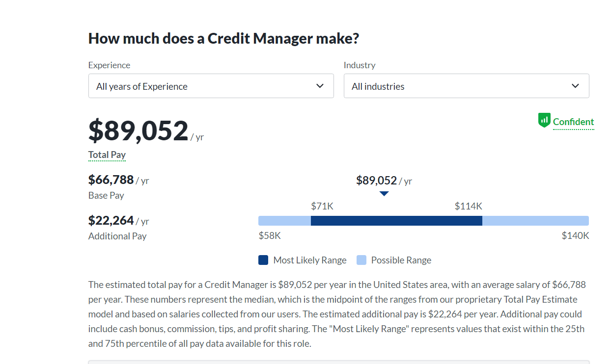Click the $114K label above the range bar

468,206
